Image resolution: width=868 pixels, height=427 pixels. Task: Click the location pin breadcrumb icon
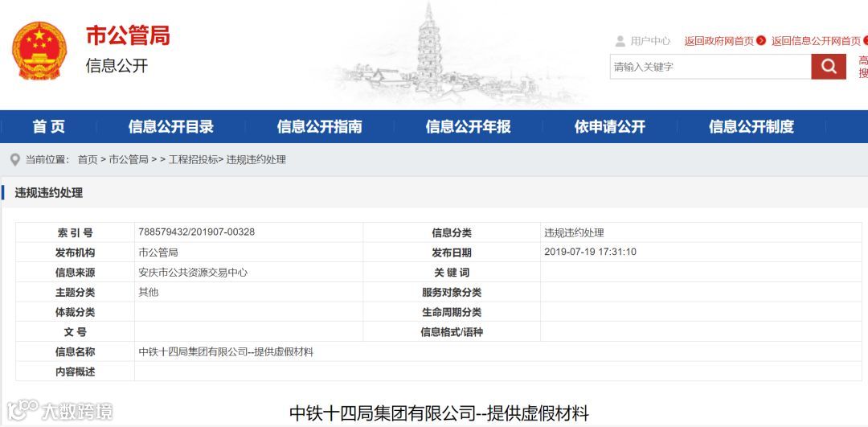(15, 160)
